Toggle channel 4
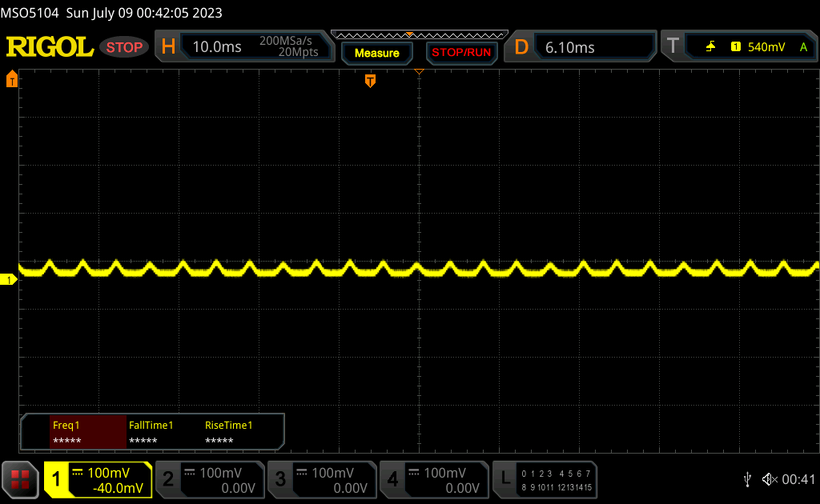820x504 pixels. point(392,479)
